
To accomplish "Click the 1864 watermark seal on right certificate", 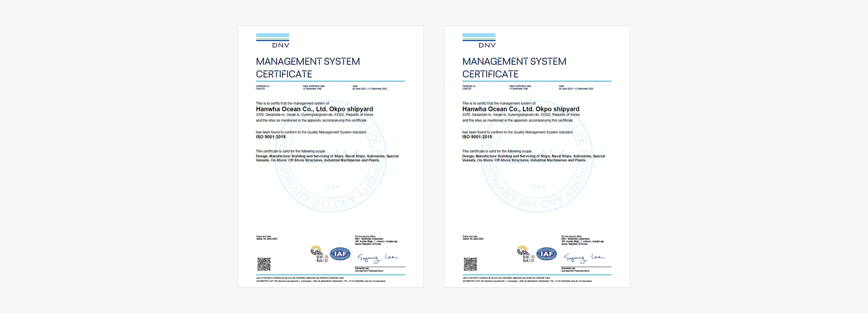I will point(537,187).
